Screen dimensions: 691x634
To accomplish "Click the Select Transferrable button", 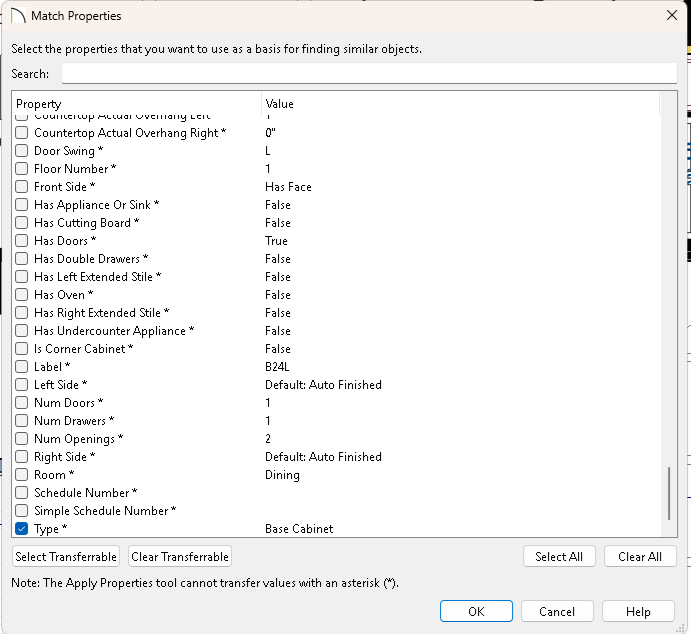I will pos(66,557).
